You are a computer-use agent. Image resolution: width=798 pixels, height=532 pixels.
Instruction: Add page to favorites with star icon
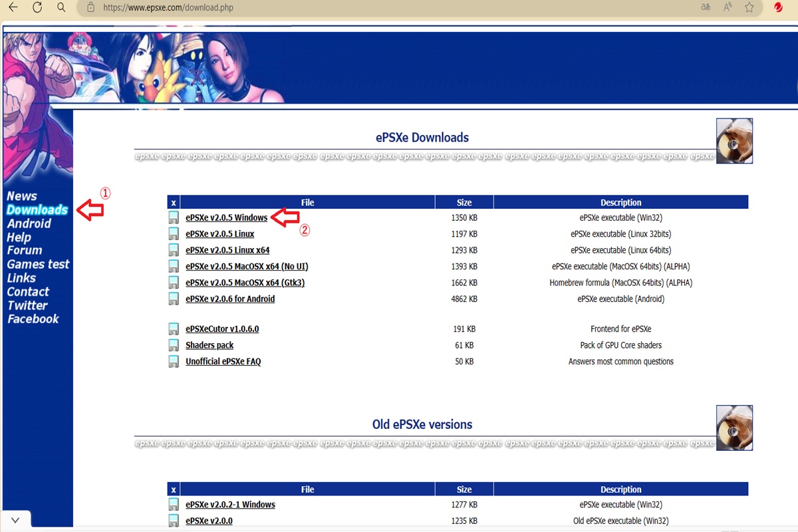[x=749, y=7]
